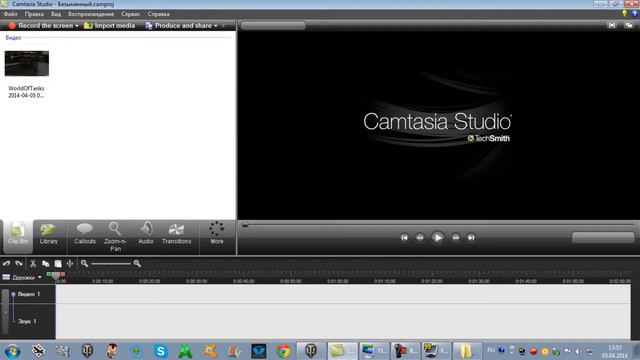Open the taskbar clock and date
This screenshot has width=640, height=360.
click(x=615, y=351)
